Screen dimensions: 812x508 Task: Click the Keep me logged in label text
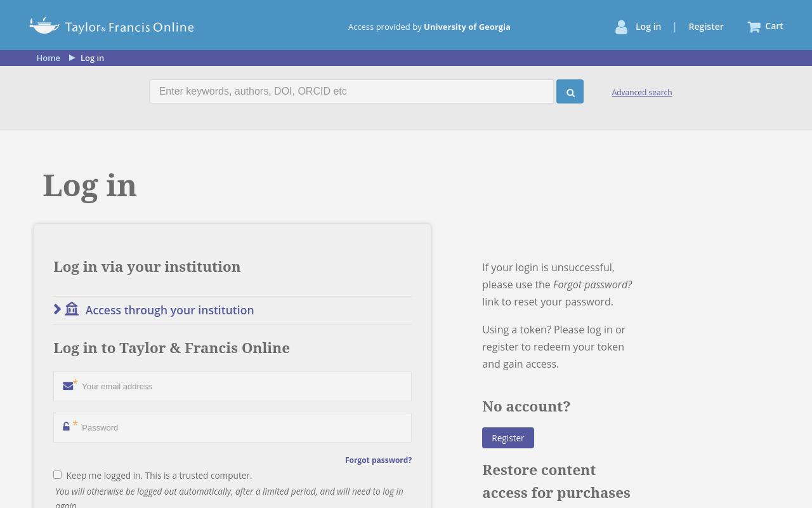[x=159, y=475]
